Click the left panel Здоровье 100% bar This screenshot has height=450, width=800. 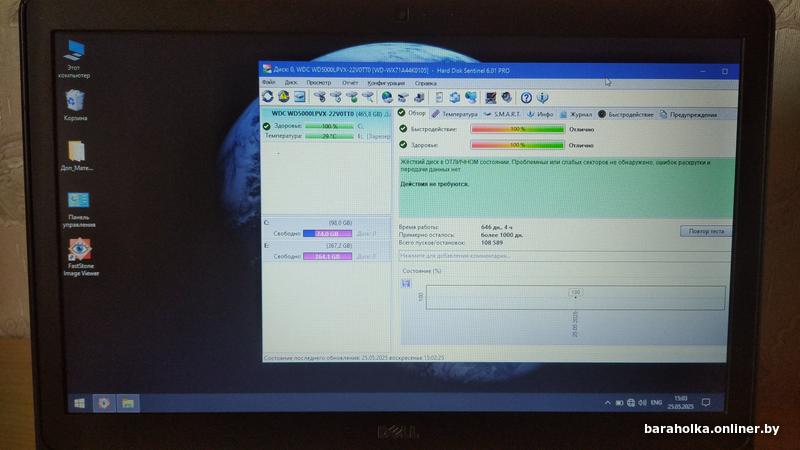tap(329, 126)
